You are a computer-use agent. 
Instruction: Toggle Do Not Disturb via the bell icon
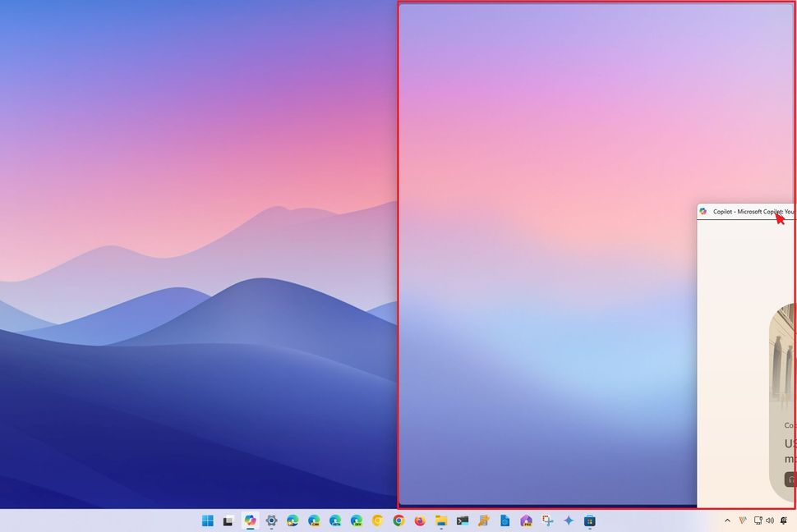[x=783, y=520]
